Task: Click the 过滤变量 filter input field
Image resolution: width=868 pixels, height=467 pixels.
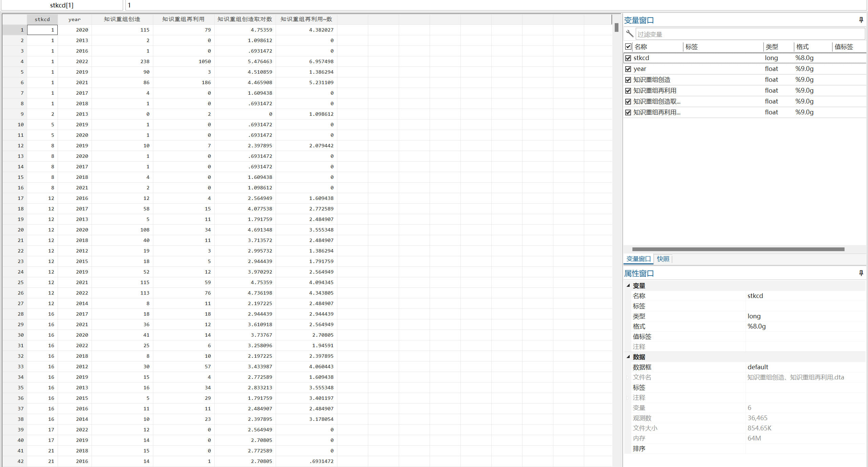Action: click(x=749, y=34)
